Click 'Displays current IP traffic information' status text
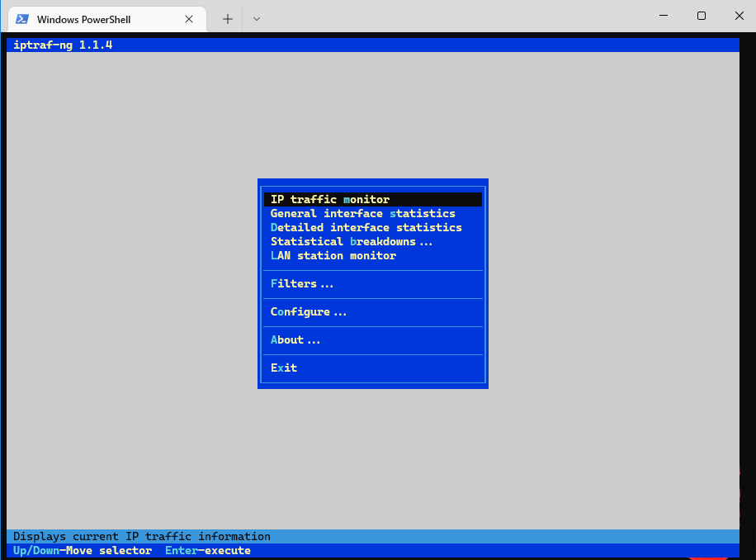Screen dimensions: 756x560 (x=142, y=536)
